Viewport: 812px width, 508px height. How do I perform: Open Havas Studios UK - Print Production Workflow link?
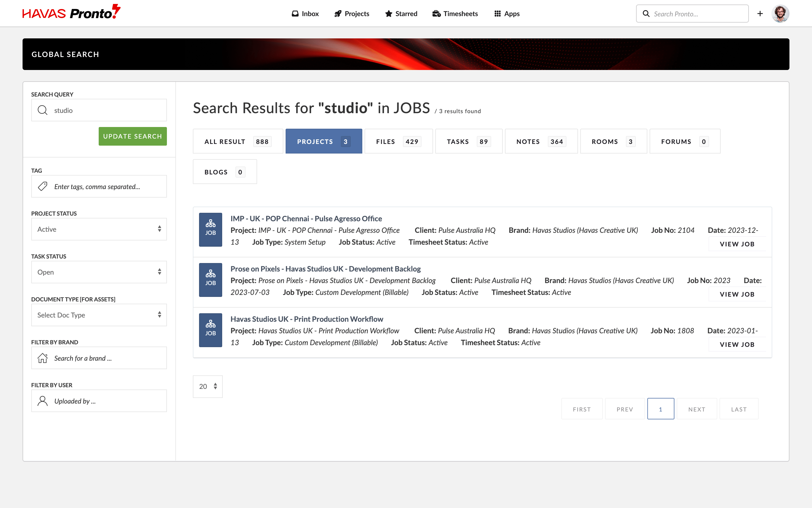click(x=307, y=319)
